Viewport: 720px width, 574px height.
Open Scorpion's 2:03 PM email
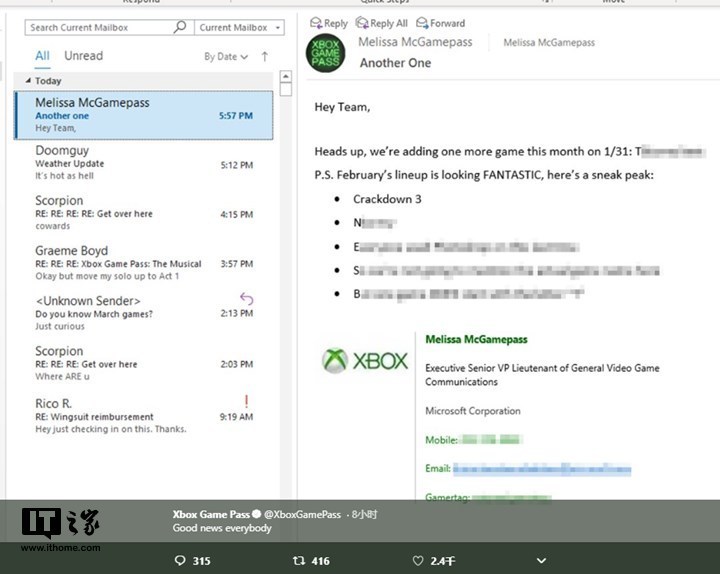coord(144,364)
